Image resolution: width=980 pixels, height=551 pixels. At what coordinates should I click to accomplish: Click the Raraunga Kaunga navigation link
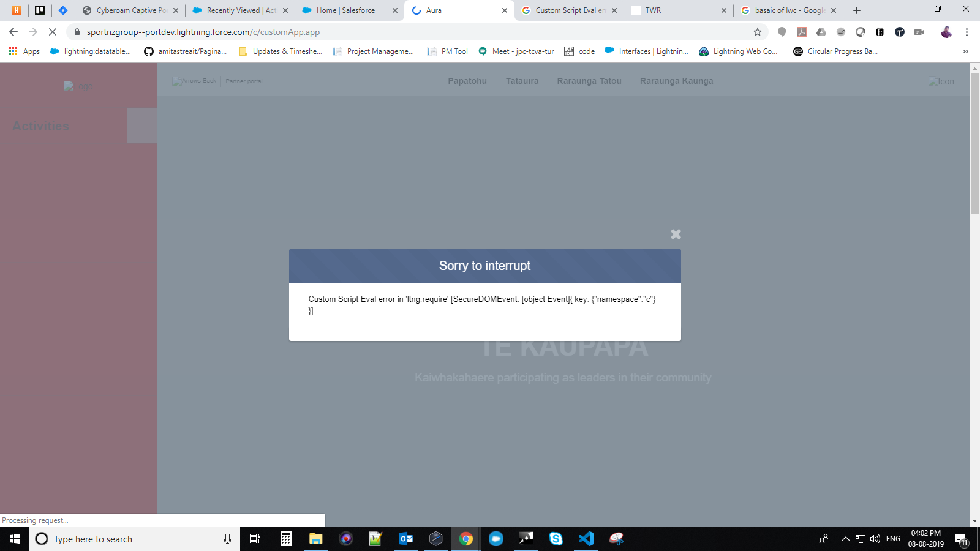[x=676, y=80]
